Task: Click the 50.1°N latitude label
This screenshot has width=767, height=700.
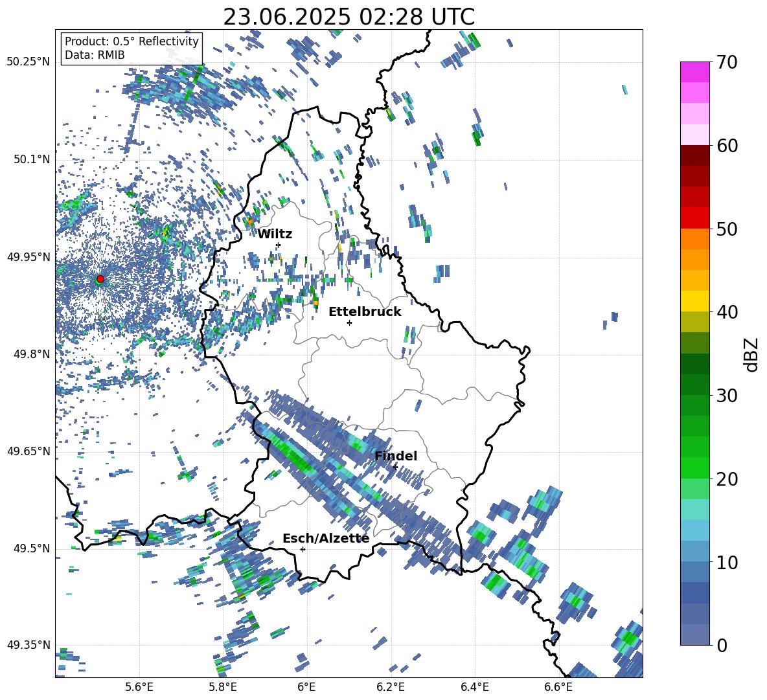Action: click(x=31, y=159)
